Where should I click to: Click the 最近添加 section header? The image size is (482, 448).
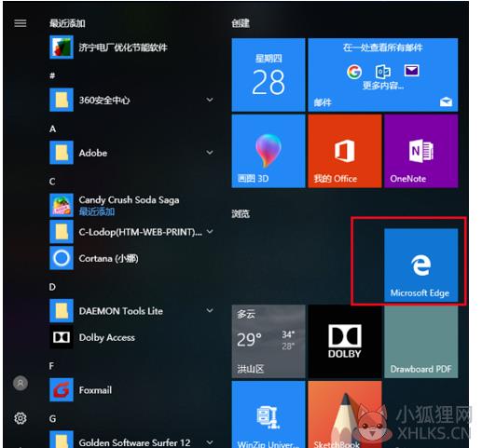pos(67,23)
